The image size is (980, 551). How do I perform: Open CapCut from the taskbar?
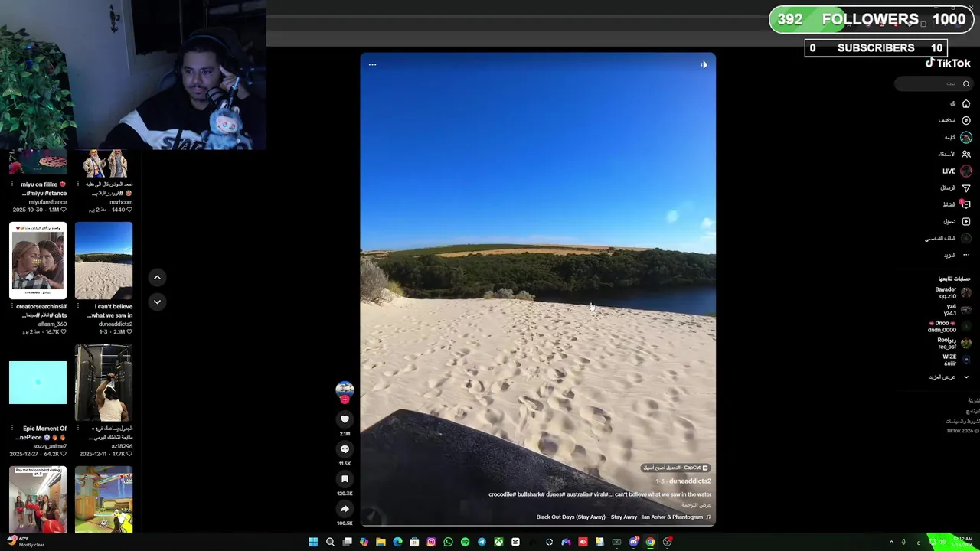tap(515, 542)
